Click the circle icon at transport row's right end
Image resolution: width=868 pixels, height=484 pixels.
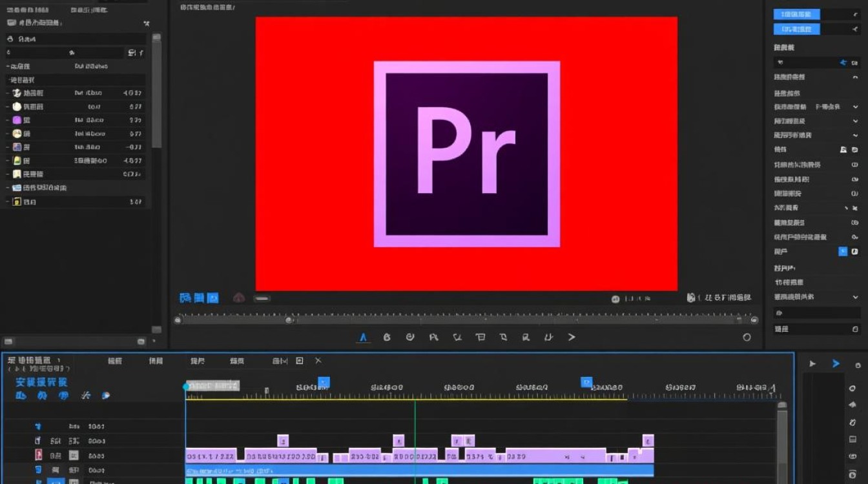pyautogui.click(x=747, y=337)
